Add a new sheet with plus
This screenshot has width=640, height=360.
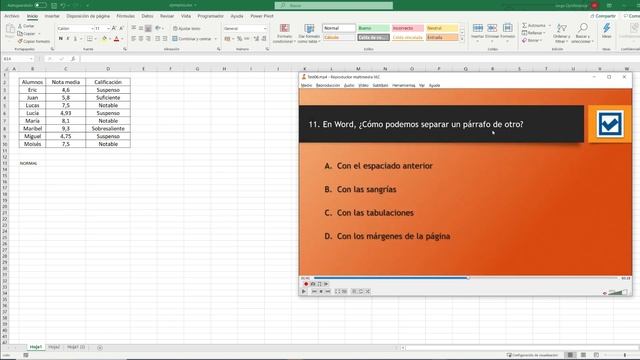[100, 347]
